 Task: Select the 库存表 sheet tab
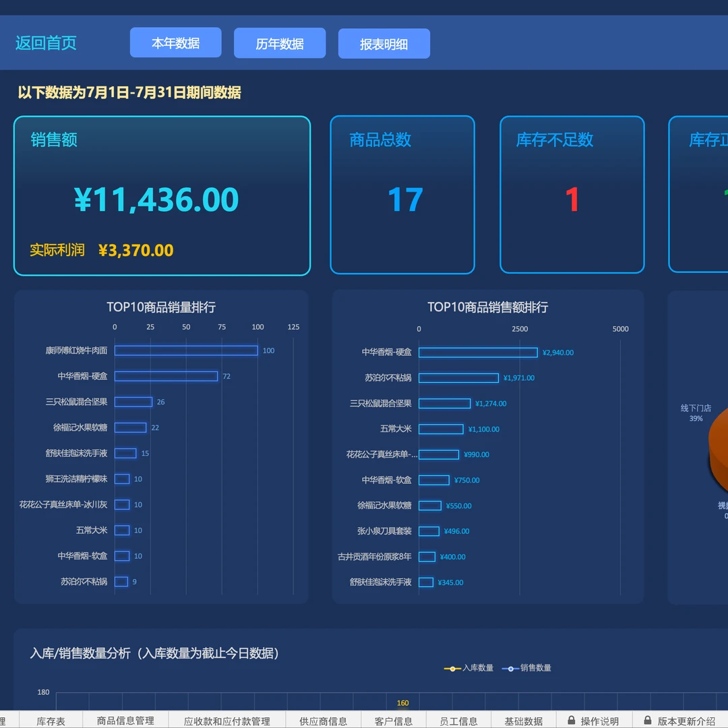(x=51, y=721)
